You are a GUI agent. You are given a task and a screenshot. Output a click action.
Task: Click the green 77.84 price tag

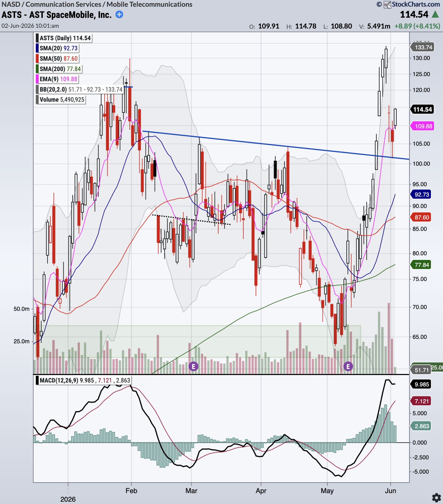coord(421,265)
